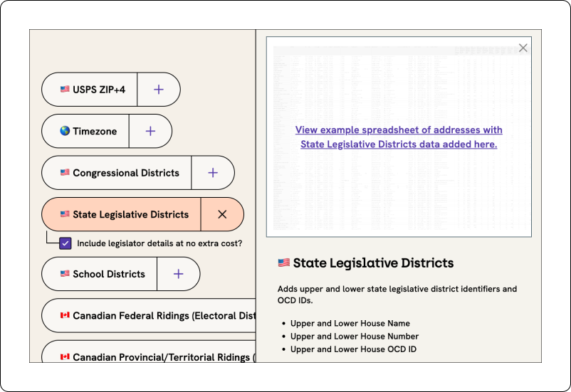This screenshot has height=392, width=571.
Task: Open the example spreadsheet link
Action: point(399,137)
